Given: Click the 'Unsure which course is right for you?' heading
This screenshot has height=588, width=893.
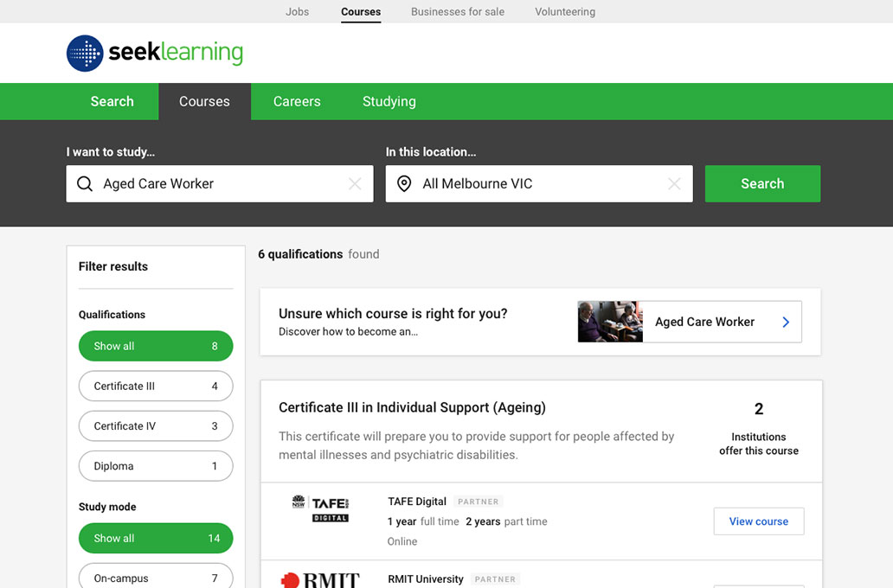Looking at the screenshot, I should (x=393, y=314).
